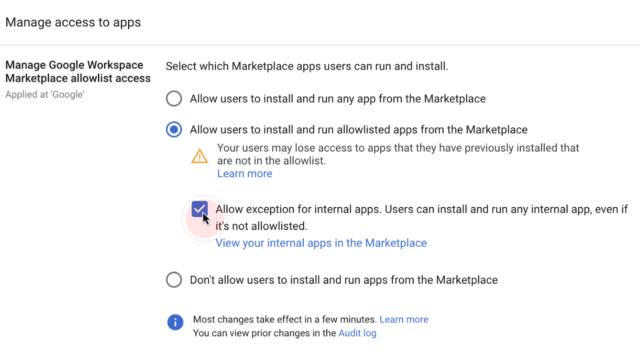The image size is (640, 360).
Task: Select 'Allow users to install and run any app' radio
Action: (x=174, y=99)
